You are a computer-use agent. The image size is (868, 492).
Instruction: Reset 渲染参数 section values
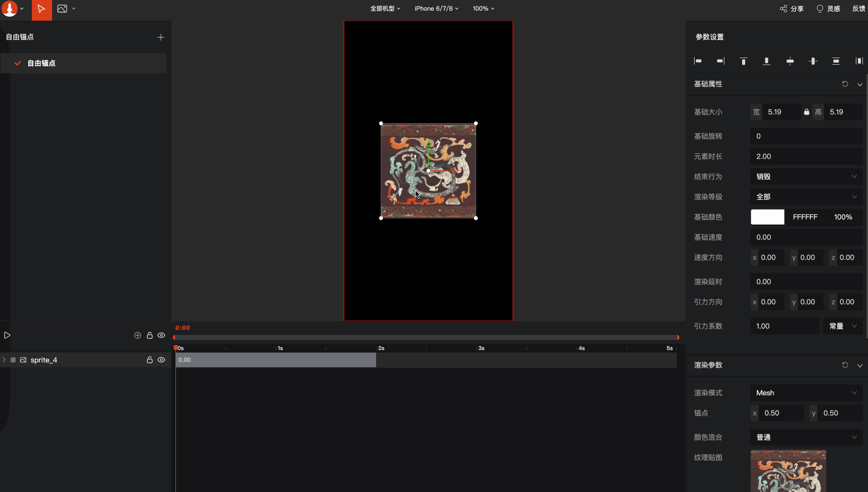click(845, 365)
